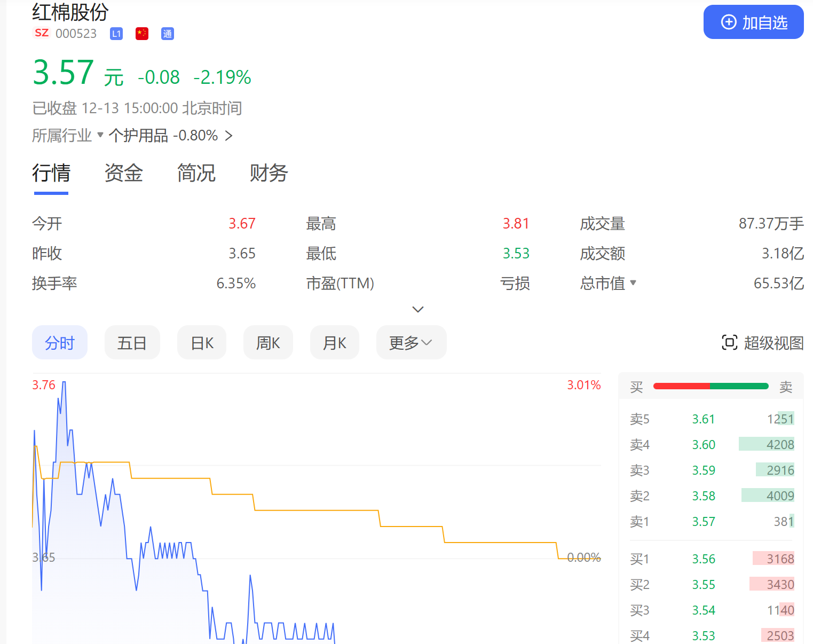
Task: Click the 3.01% chart axis label
Action: tap(584, 385)
